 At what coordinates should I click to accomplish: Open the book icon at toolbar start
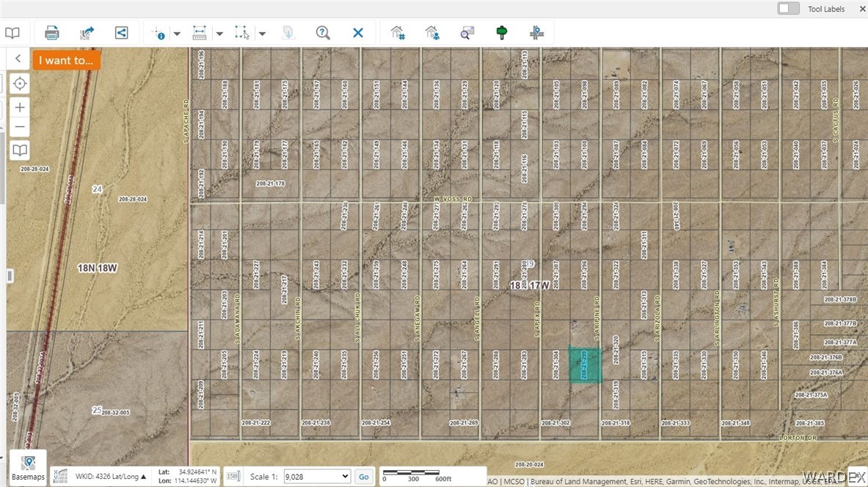click(x=12, y=33)
